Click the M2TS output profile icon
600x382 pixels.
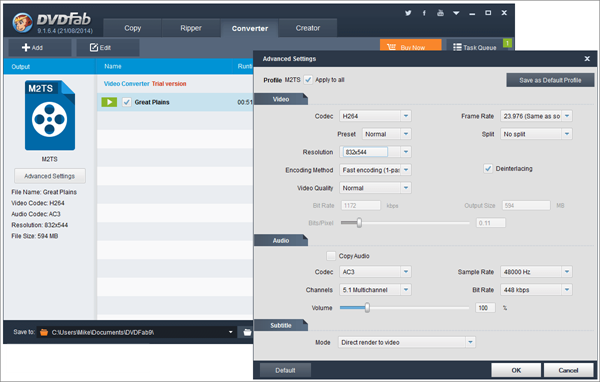(x=50, y=115)
